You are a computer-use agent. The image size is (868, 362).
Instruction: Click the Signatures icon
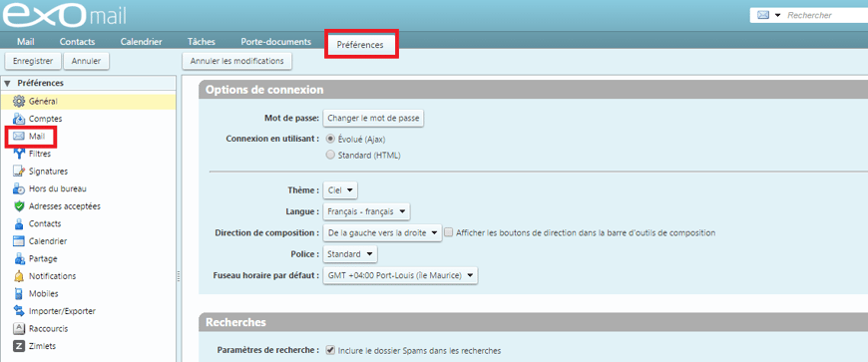(x=19, y=172)
